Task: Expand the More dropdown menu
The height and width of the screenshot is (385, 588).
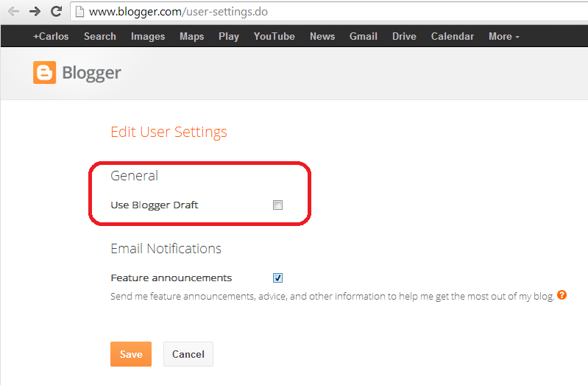Action: click(x=503, y=36)
